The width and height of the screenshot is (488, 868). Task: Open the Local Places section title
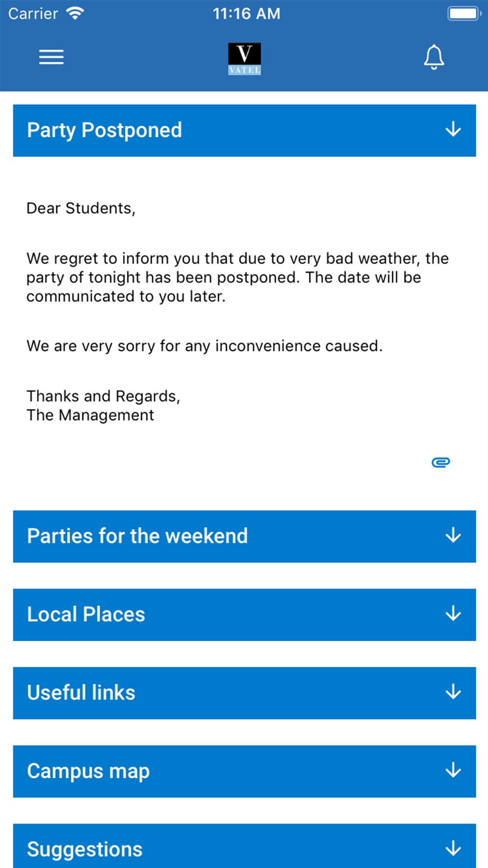(86, 614)
